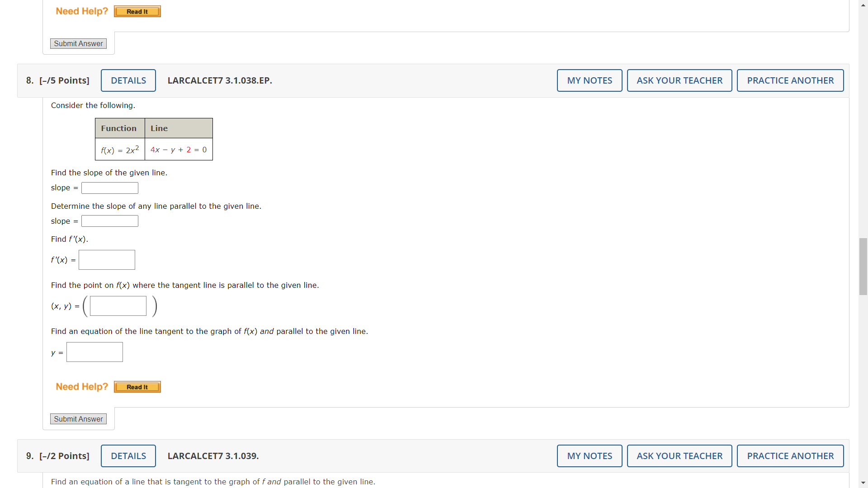Open MY NOTES for question 9
868x488 pixels.
click(x=590, y=456)
